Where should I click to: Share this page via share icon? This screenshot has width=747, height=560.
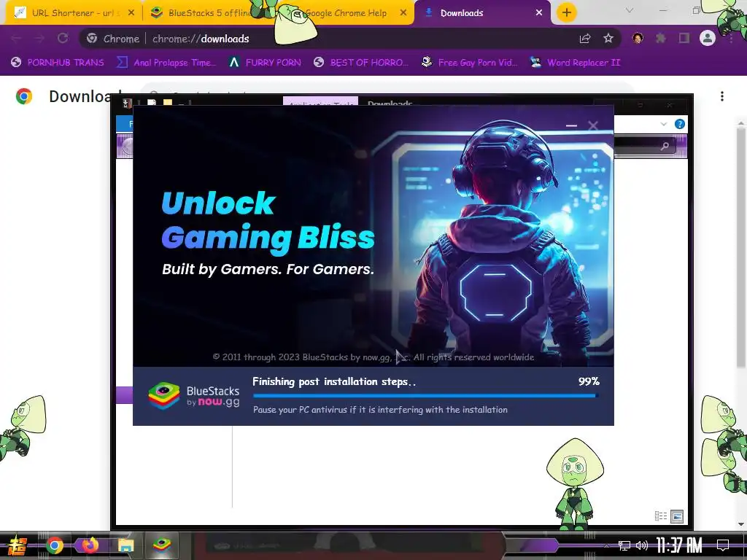coord(585,39)
